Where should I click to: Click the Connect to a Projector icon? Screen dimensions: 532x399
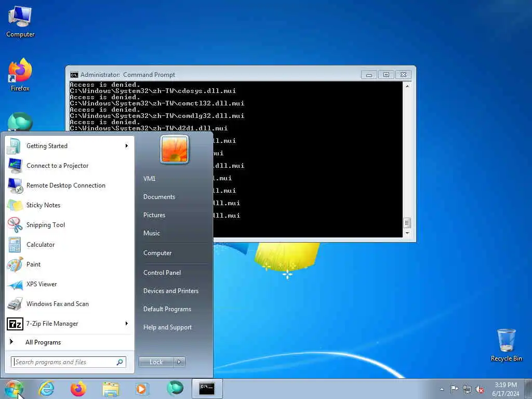(x=15, y=166)
